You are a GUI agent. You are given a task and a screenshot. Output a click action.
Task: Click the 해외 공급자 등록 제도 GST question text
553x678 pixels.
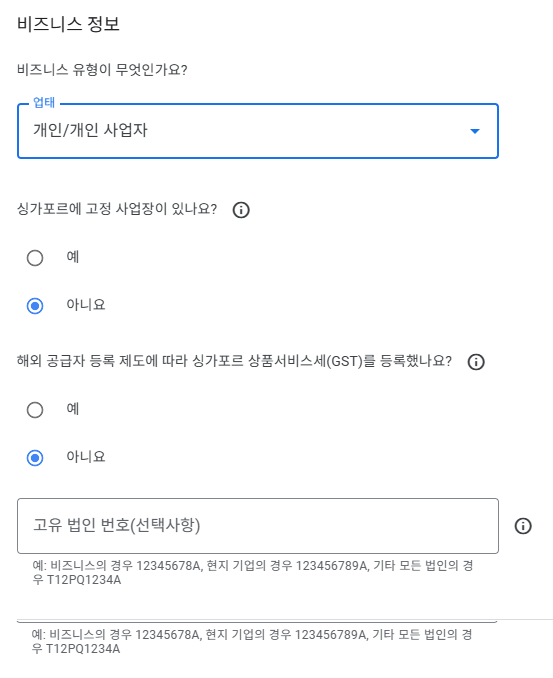point(234,361)
